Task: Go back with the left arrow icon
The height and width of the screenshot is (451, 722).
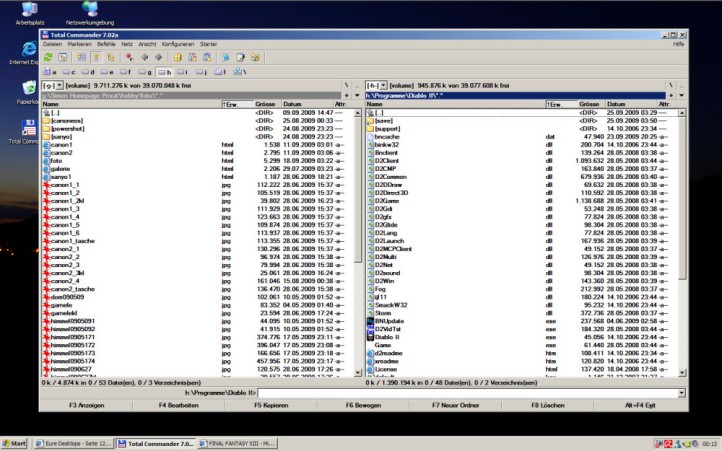Action: (145, 57)
